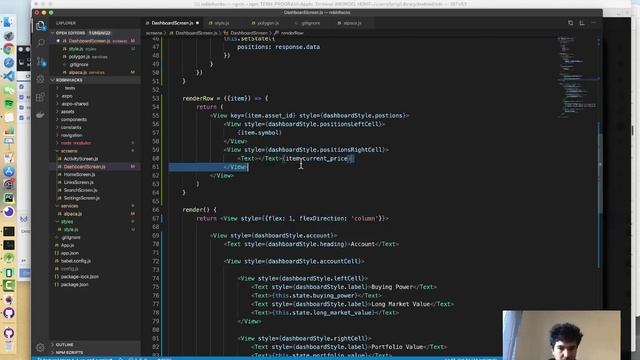The image size is (640, 360).
Task: Switch to the .gitignore editor tab
Action: tap(310, 23)
